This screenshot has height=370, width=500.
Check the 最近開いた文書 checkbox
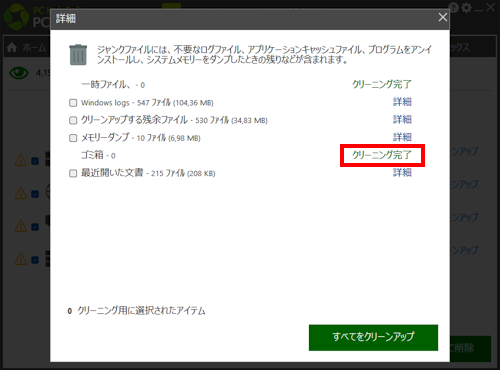[73, 173]
